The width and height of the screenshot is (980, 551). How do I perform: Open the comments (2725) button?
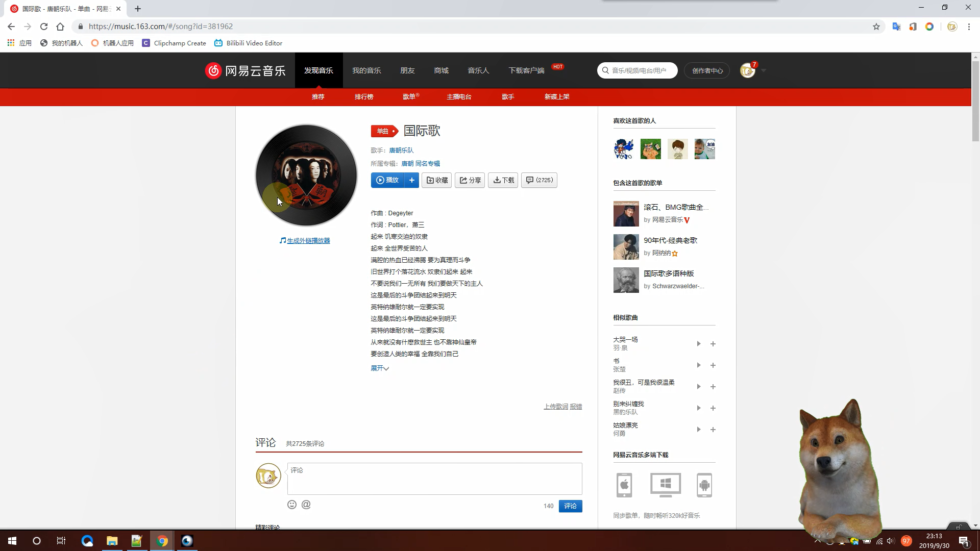pos(539,180)
